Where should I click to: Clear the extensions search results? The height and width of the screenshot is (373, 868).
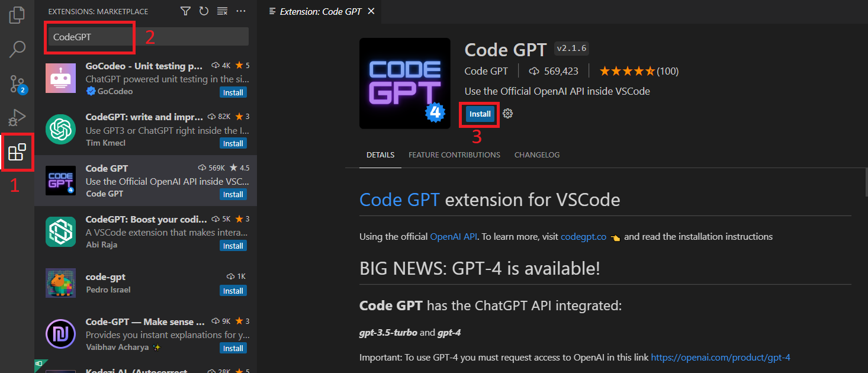coord(222,11)
